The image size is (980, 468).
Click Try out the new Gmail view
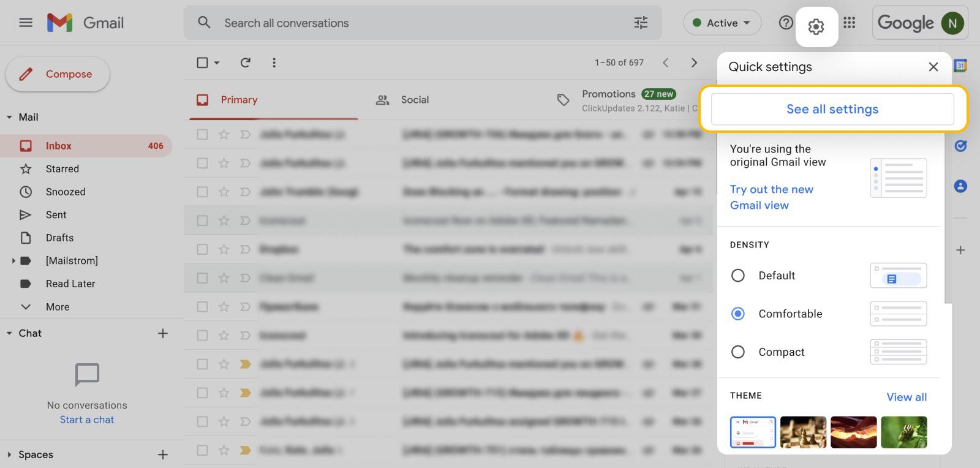click(x=771, y=197)
